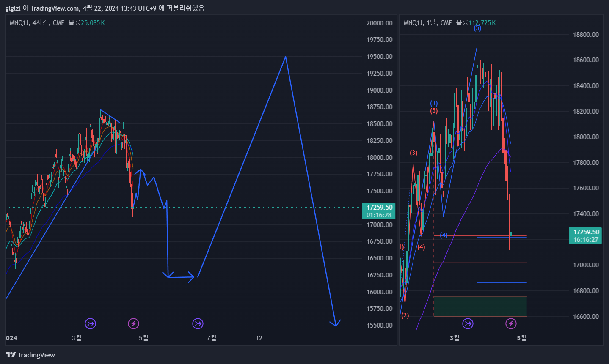Click the 17400.00 label on the daily price axis
This screenshot has height=364, width=609.
tap(586, 214)
